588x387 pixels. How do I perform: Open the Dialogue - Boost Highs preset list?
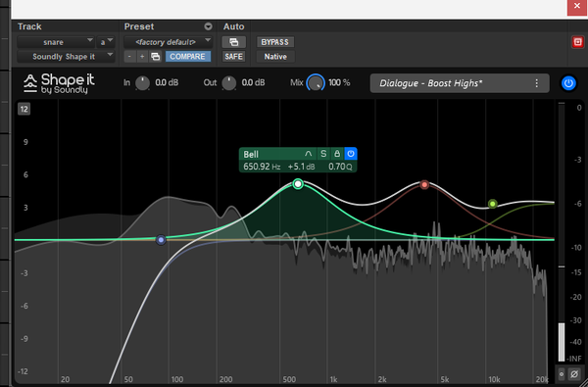point(460,83)
